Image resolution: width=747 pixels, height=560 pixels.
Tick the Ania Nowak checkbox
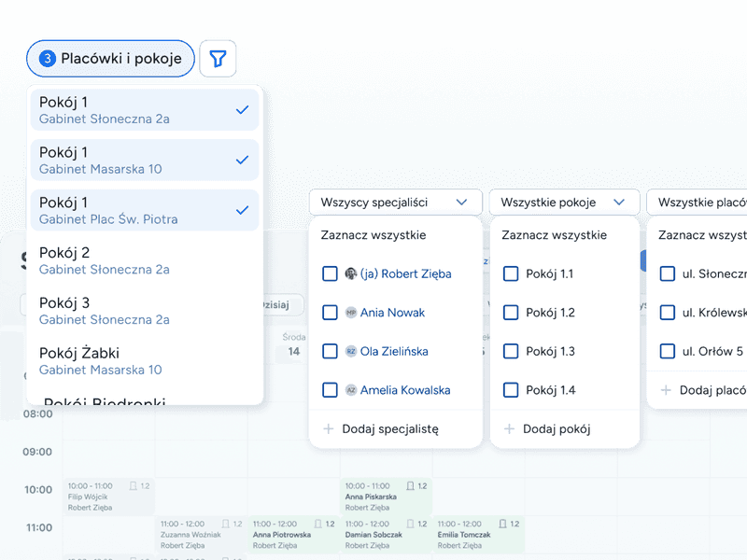click(x=330, y=313)
